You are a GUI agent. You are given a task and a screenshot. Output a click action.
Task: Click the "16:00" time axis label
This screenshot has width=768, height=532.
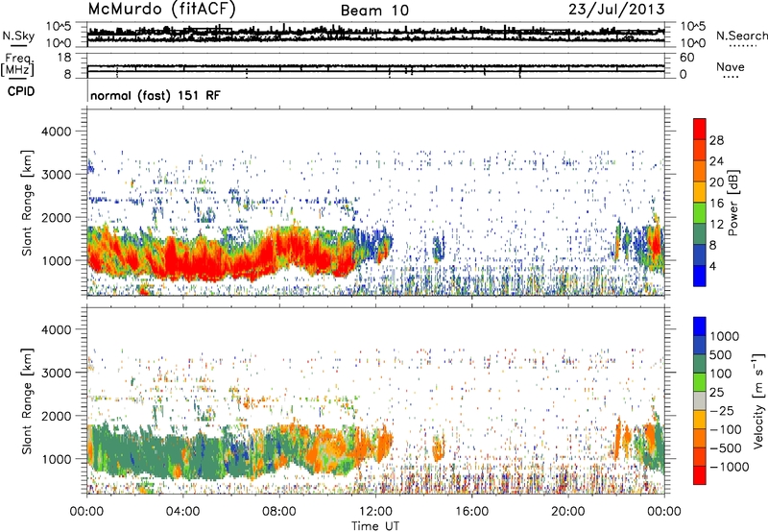pos(471,512)
